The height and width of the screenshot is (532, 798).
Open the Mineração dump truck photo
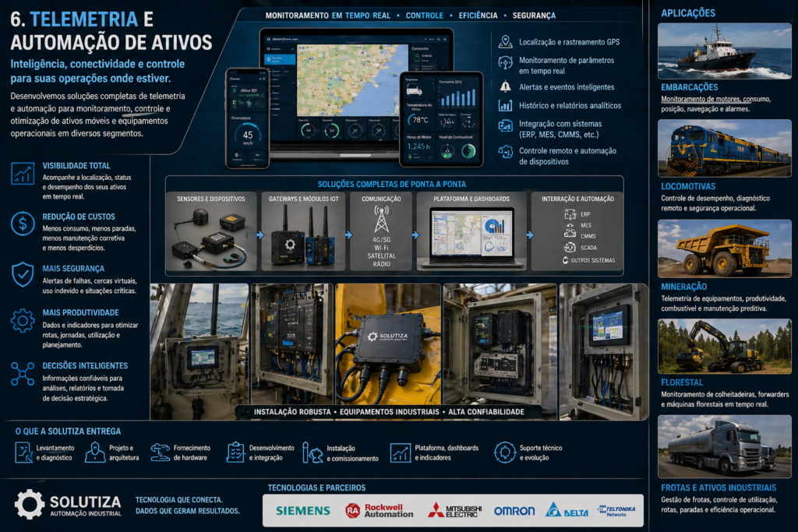click(x=724, y=248)
